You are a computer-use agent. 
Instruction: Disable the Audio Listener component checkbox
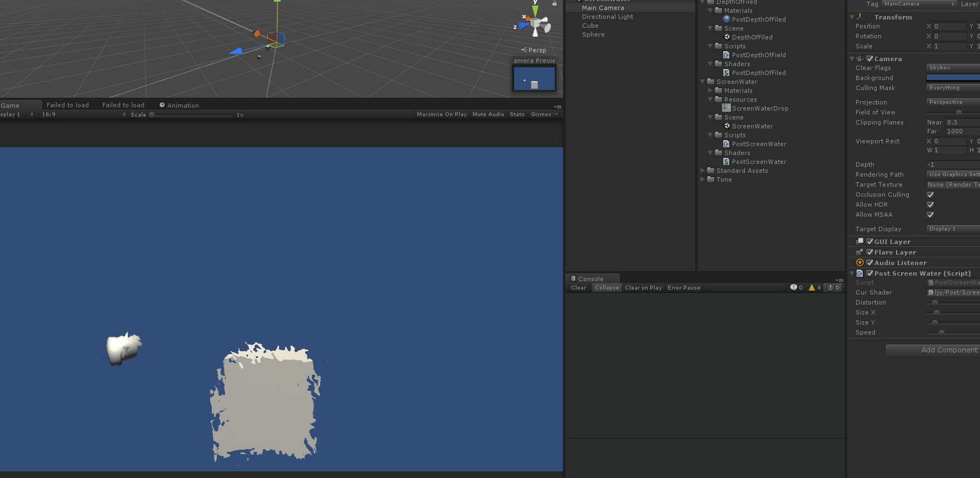[870, 263]
